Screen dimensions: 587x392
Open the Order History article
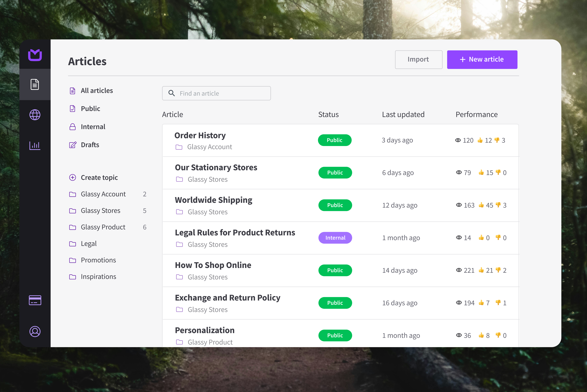pyautogui.click(x=200, y=135)
